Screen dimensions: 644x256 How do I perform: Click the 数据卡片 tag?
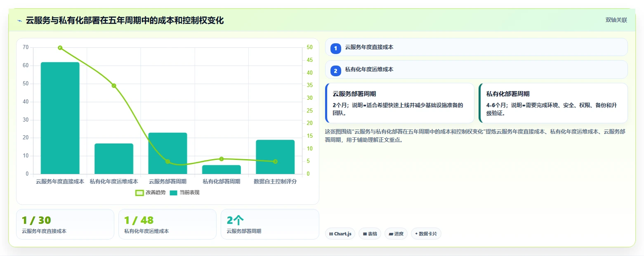[426, 234]
